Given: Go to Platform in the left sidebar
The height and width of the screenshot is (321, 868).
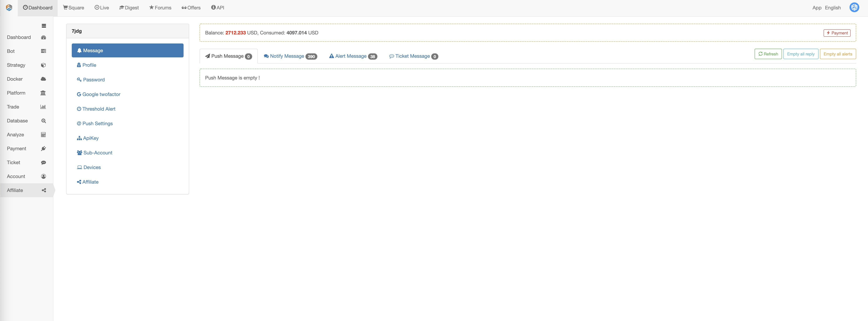Looking at the screenshot, I should pos(26,93).
